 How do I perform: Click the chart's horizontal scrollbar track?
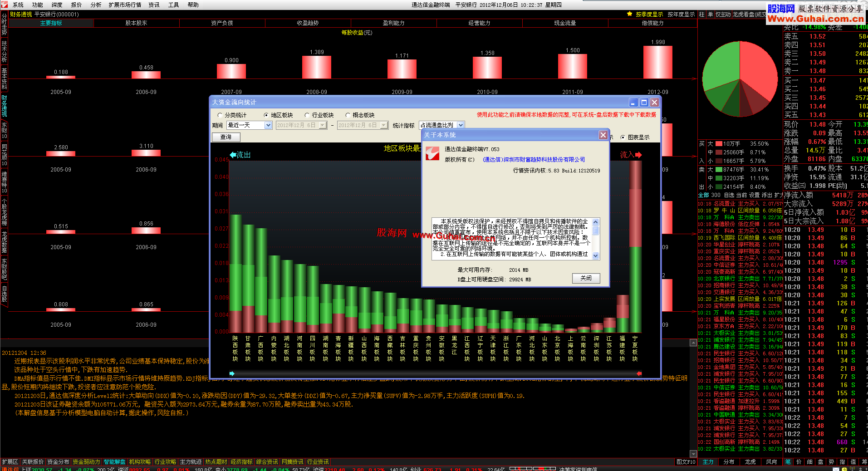point(435,373)
